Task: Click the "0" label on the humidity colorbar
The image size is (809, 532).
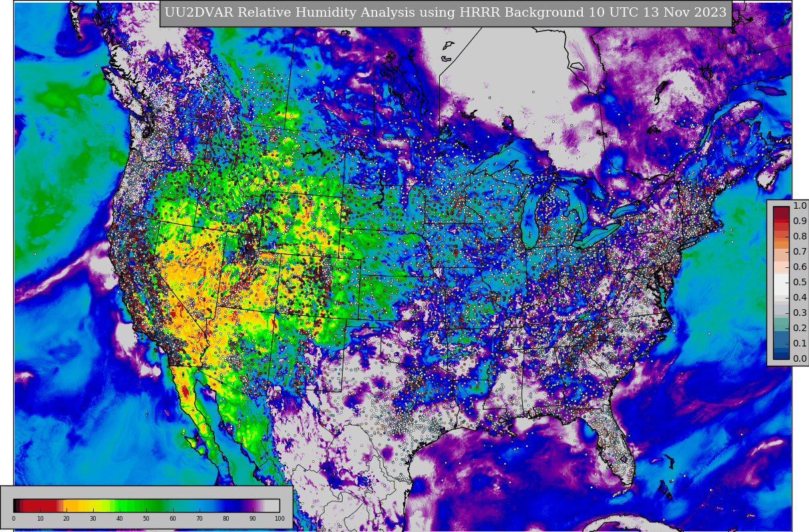Action: pyautogui.click(x=13, y=519)
